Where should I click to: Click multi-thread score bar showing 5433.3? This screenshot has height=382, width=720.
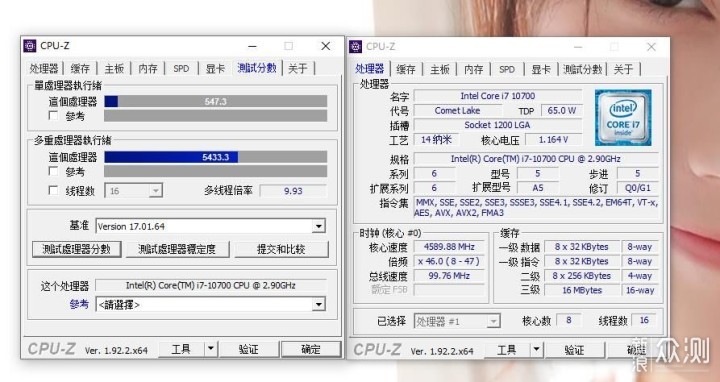216,157
